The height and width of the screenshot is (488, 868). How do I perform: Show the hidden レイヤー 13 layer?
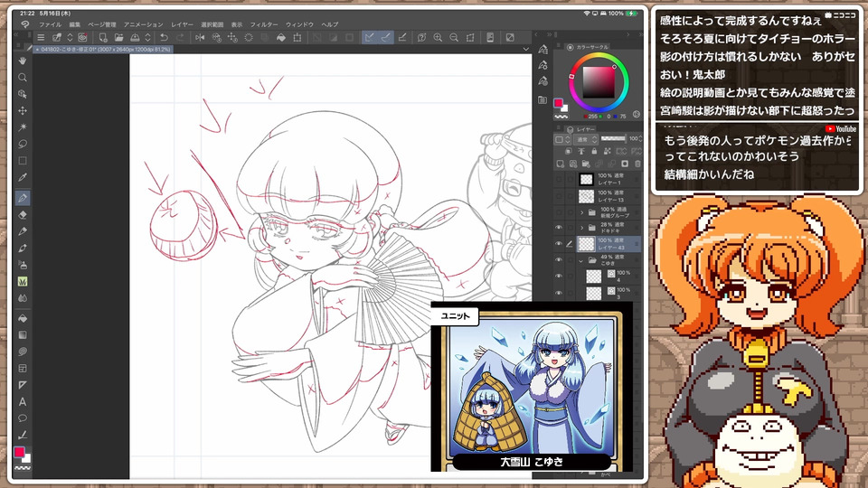click(559, 196)
